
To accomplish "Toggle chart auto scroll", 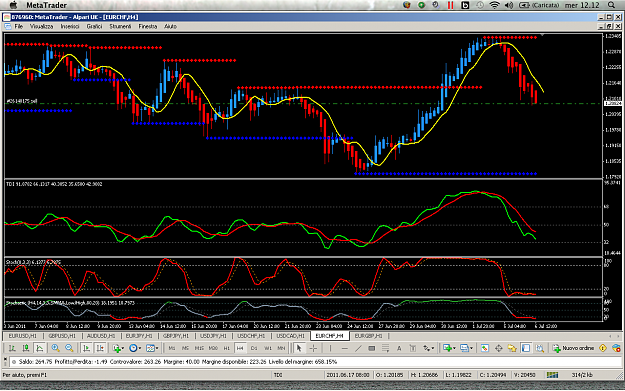I will tap(86, 348).
